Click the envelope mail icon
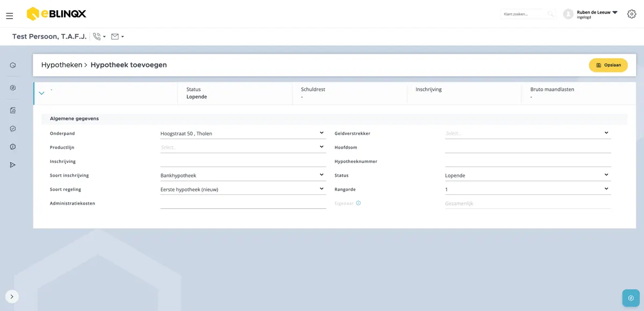Viewport: 644px width, 311px height. point(115,37)
